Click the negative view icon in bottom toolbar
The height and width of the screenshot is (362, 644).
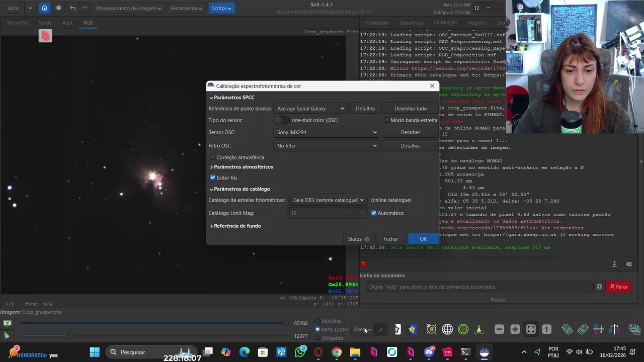(397, 329)
